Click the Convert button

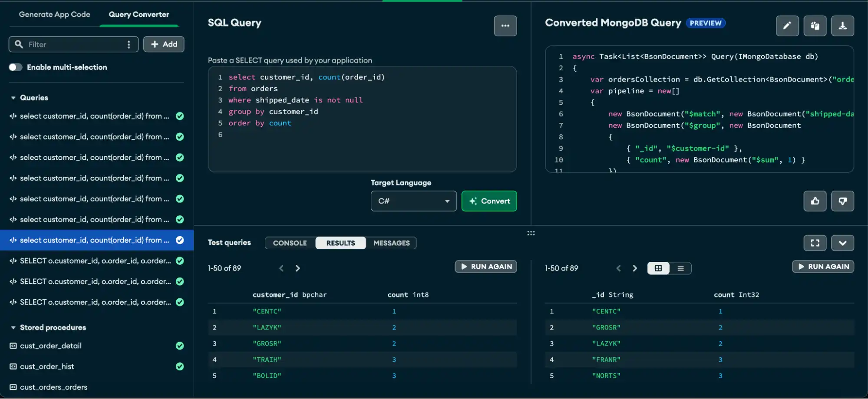489,201
